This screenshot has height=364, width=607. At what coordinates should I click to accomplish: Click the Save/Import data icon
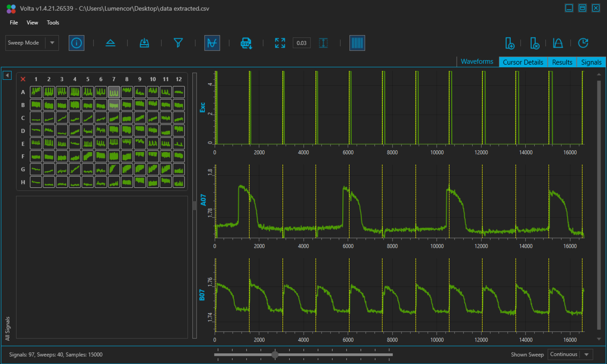click(144, 43)
